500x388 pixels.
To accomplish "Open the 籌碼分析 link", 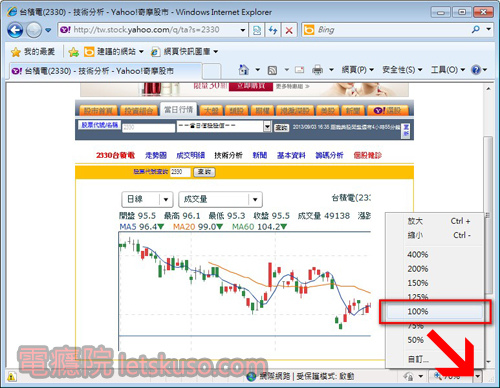I will pos(329,155).
